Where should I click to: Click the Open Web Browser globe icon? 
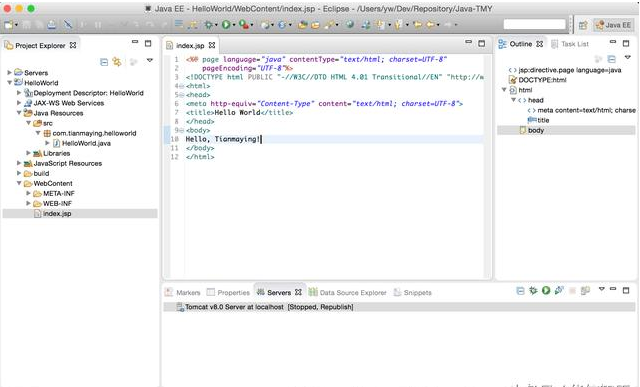350,24
